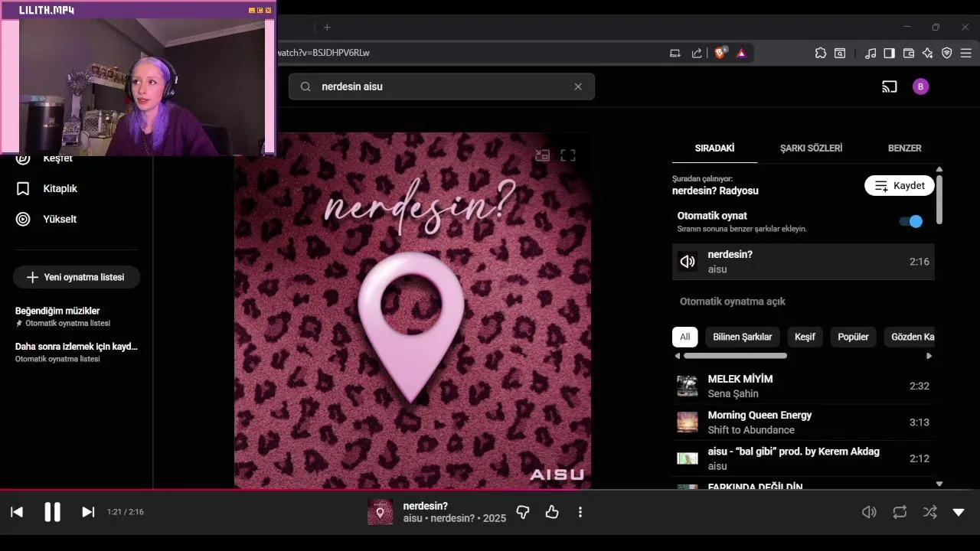
Task: Switch to the ŞARKI SÖZLERİ tab
Action: tap(811, 148)
